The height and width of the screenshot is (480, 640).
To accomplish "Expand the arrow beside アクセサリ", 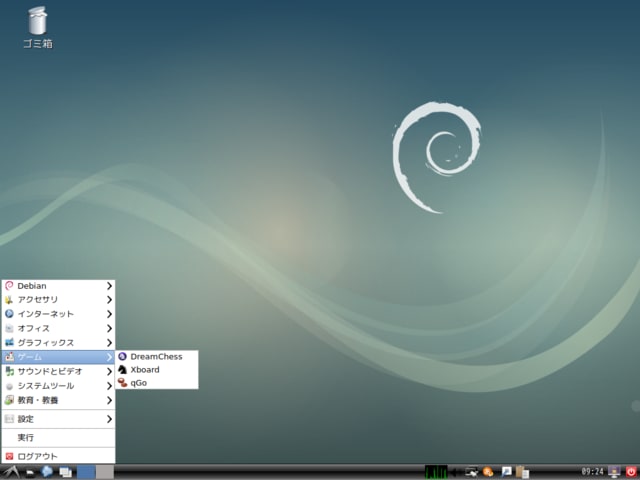I will [x=109, y=300].
